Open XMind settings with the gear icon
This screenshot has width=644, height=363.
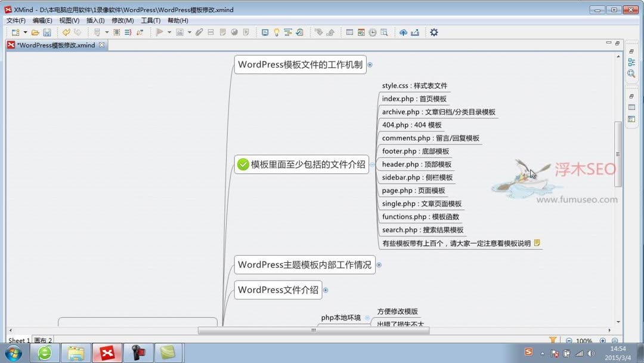(434, 32)
